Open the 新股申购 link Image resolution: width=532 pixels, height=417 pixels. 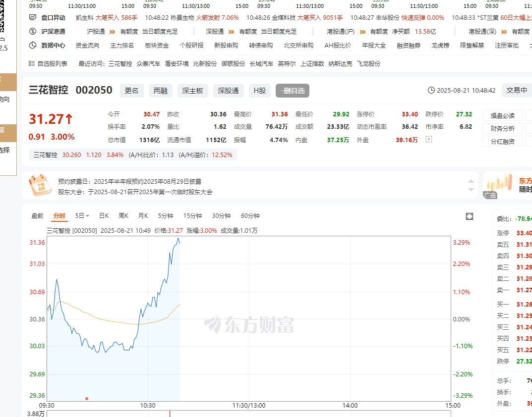click(x=226, y=45)
